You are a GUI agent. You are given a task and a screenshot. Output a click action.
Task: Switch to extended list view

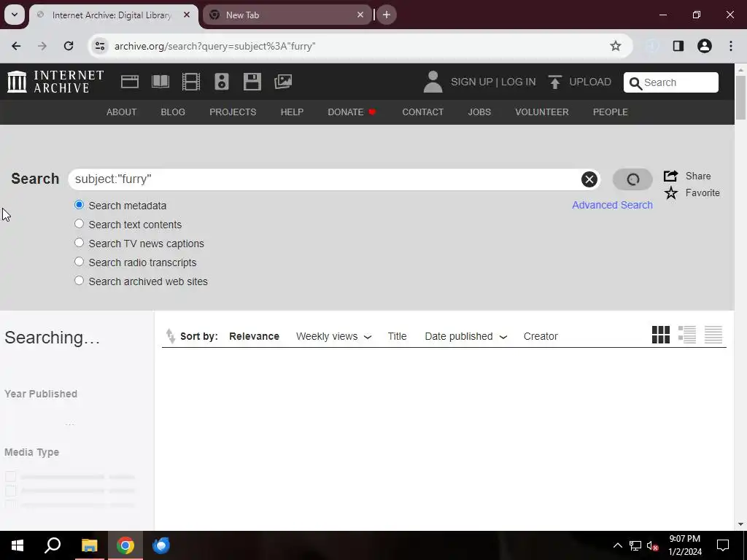[x=686, y=335]
